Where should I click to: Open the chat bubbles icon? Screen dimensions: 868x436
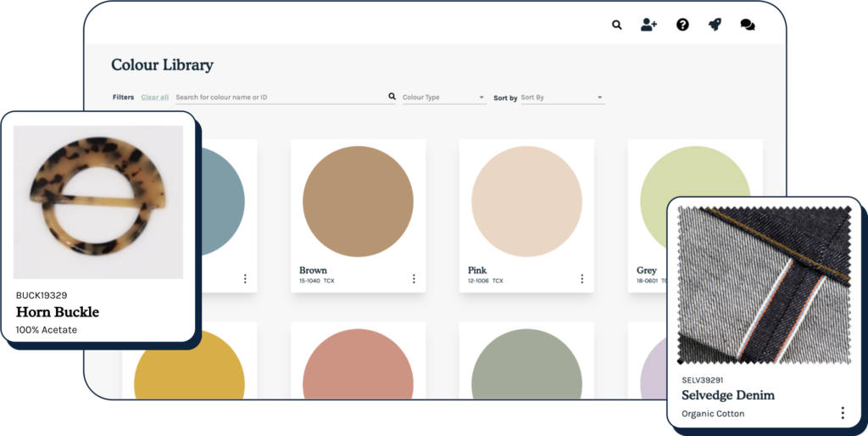tap(748, 25)
